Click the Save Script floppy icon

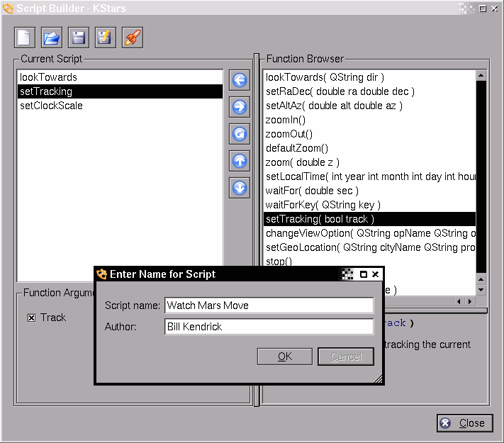[x=78, y=38]
